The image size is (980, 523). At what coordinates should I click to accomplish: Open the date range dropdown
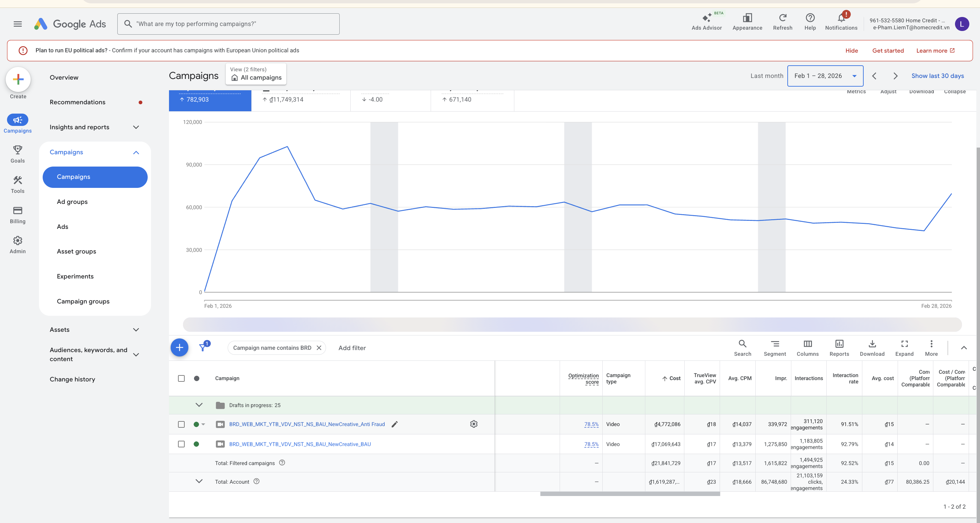pyautogui.click(x=825, y=76)
